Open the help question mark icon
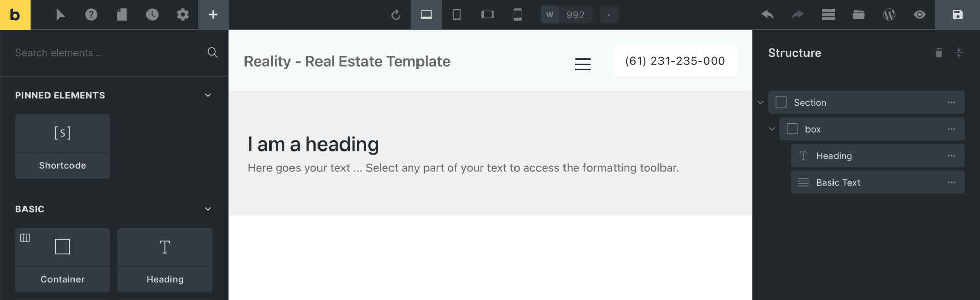 [91, 15]
